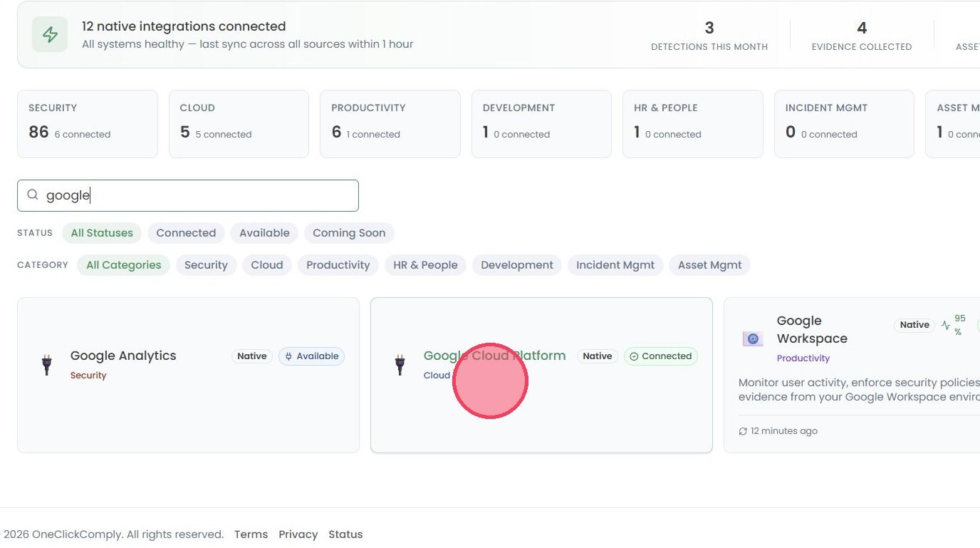Screen dimensions: 980x548
Task: Click the Connected badge on Google Cloud Platform
Action: [661, 356]
